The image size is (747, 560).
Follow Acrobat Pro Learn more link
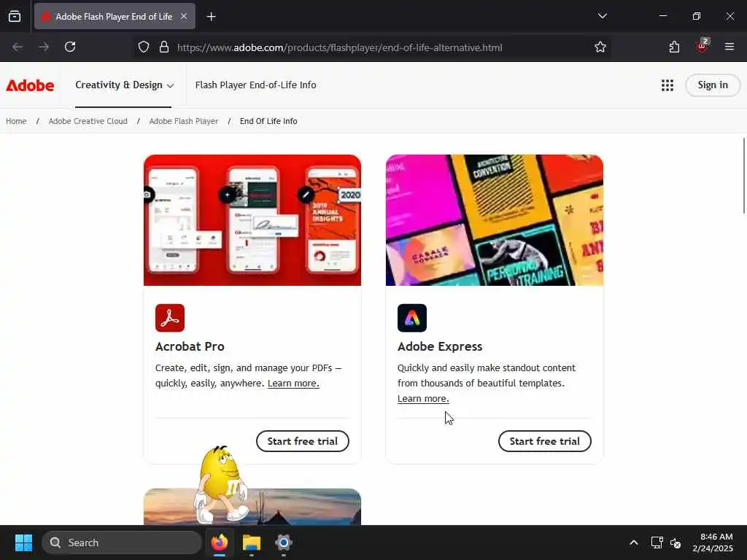click(293, 384)
